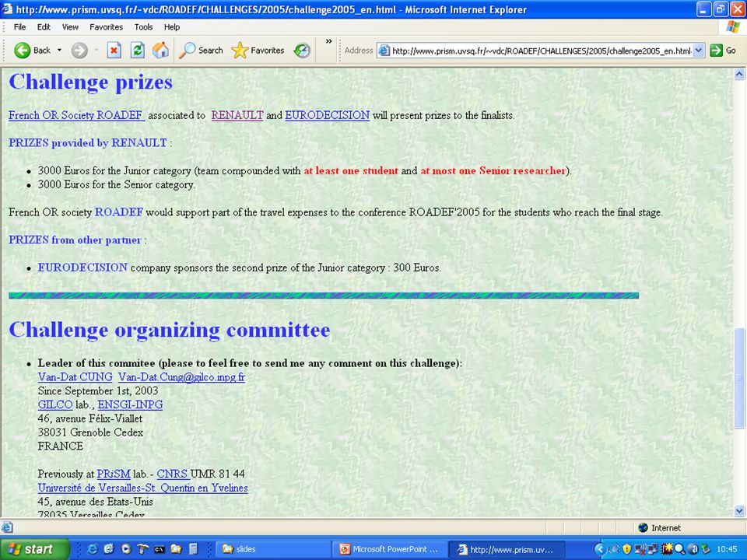The width and height of the screenshot is (747, 560).
Task: Click the Windows Start button
Action: point(33,549)
